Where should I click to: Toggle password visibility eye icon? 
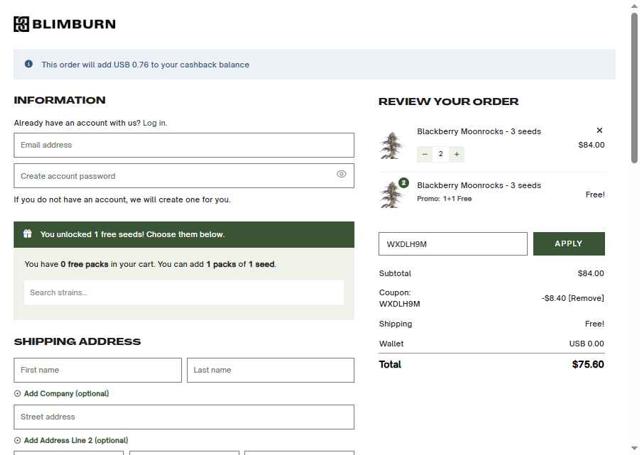coord(341,174)
